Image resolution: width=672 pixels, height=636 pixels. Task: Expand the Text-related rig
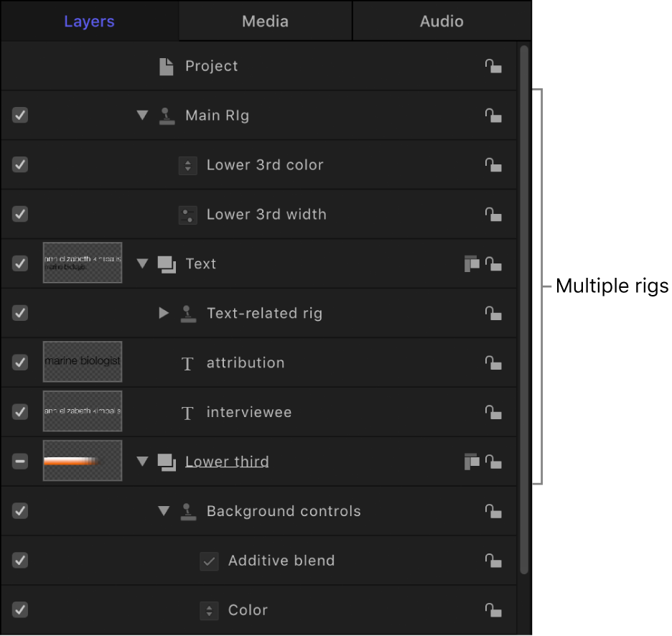163,313
